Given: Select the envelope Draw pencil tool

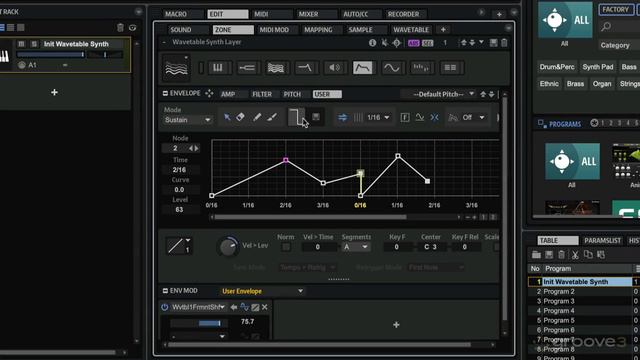Looking at the screenshot, I should click(x=257, y=118).
